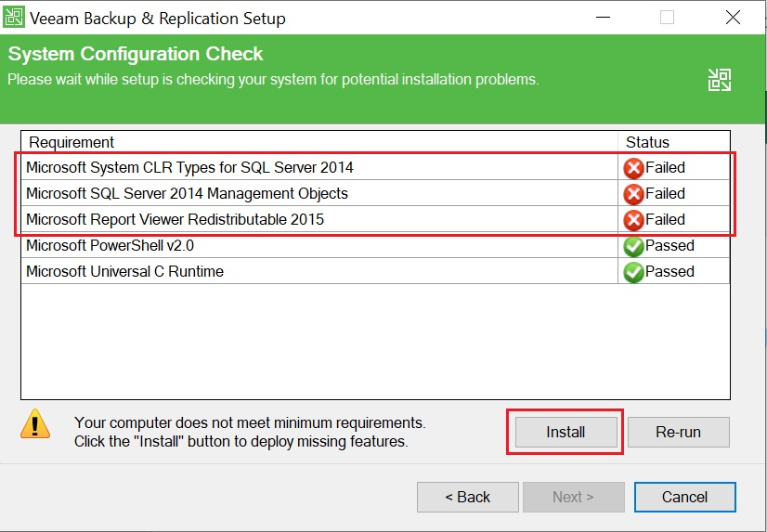Minimize the setup window

(603, 18)
